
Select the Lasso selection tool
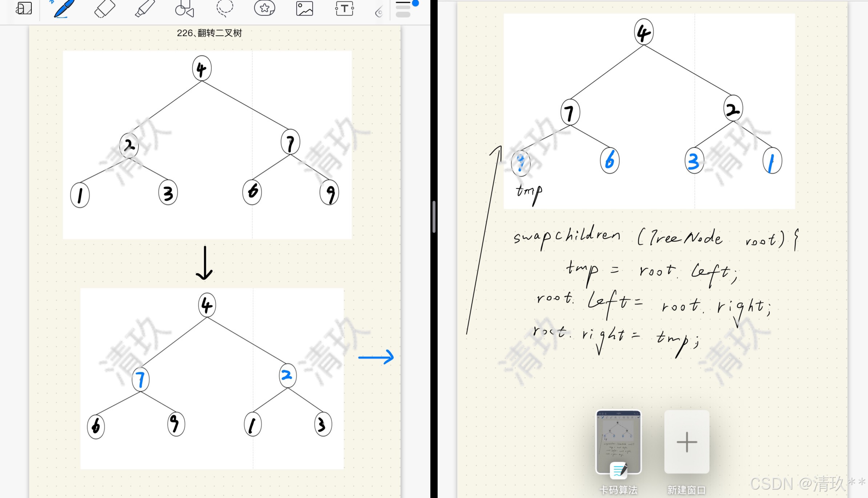(x=225, y=8)
